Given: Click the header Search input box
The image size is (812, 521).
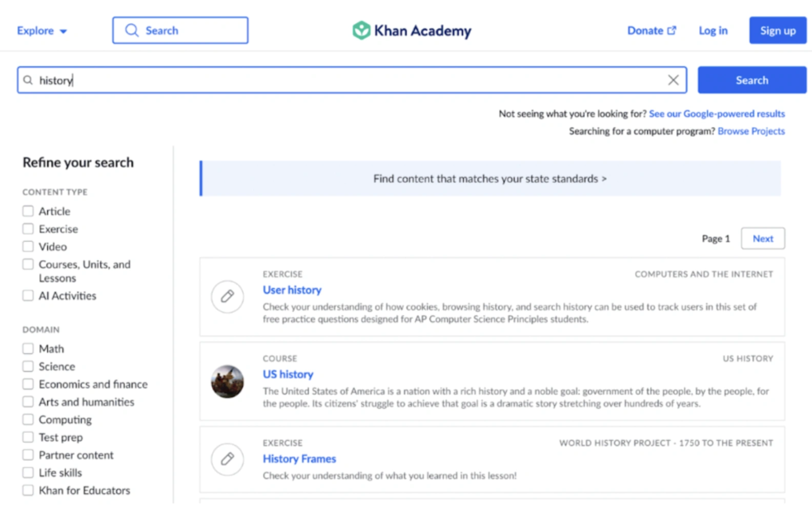Looking at the screenshot, I should pyautogui.click(x=180, y=30).
